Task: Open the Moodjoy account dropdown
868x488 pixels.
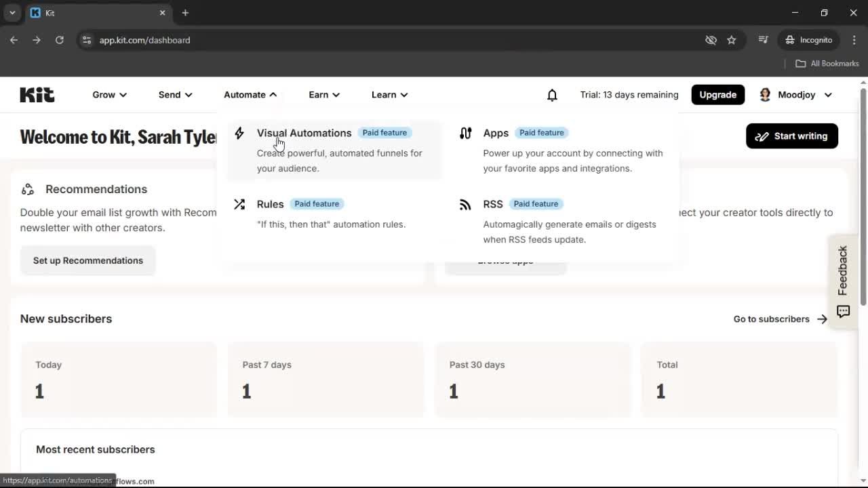Action: point(795,95)
